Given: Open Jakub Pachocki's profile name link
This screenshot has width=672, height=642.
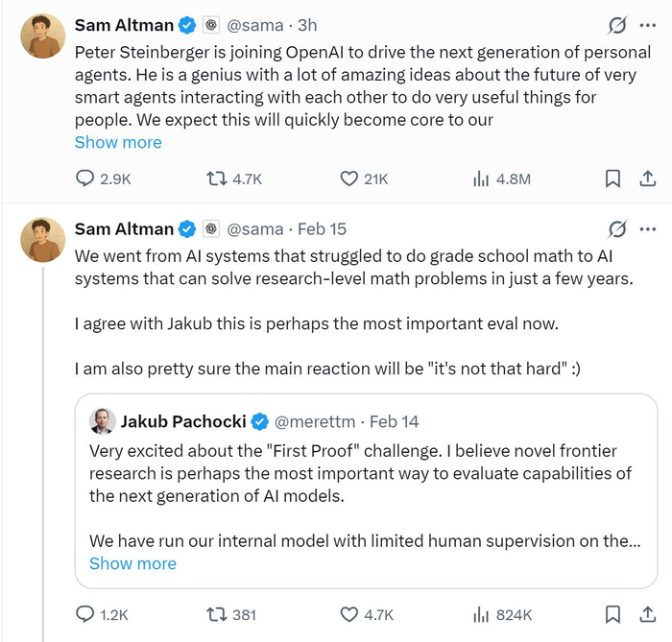Looking at the screenshot, I should click(181, 421).
